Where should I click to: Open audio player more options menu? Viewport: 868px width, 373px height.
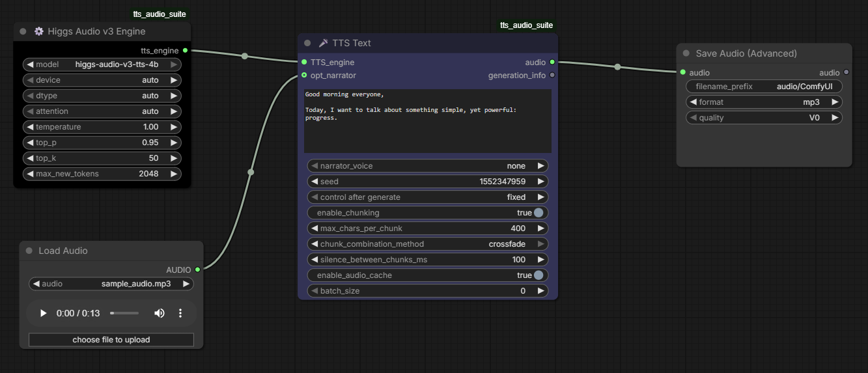pyautogui.click(x=181, y=313)
